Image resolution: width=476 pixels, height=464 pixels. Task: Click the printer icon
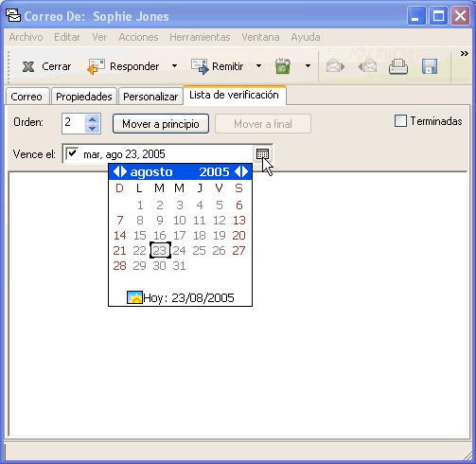pyautogui.click(x=398, y=66)
